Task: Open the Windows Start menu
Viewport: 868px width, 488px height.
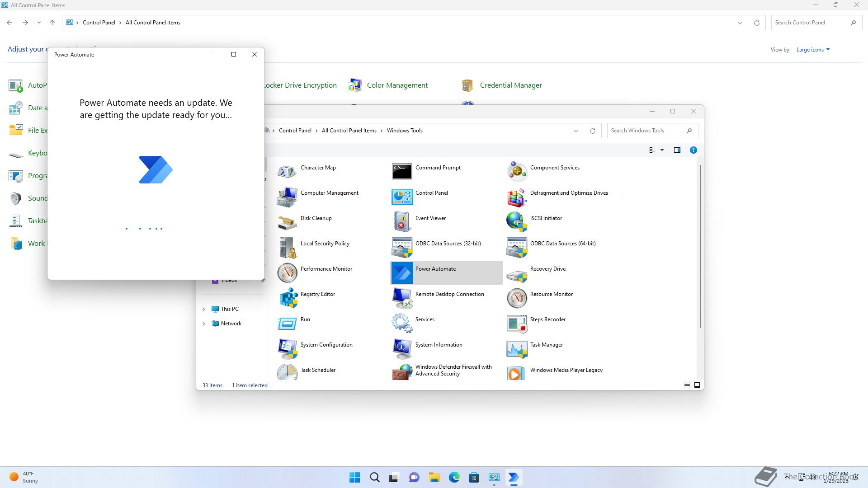Action: coord(355,477)
